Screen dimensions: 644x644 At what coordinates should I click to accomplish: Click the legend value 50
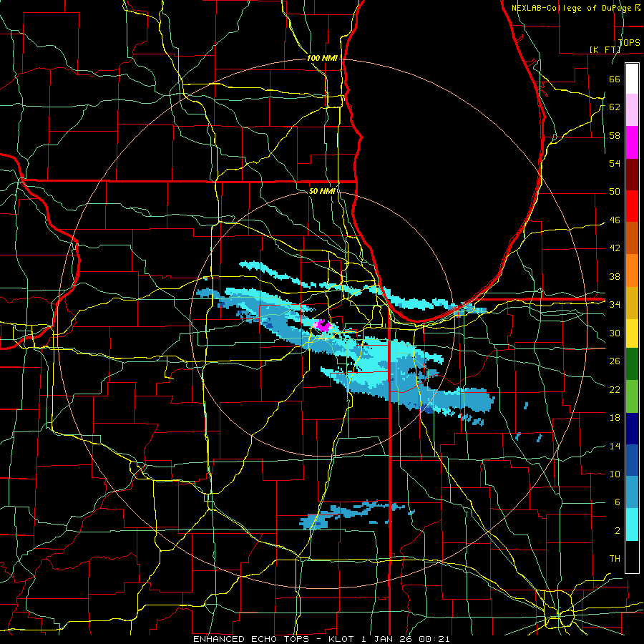click(x=615, y=191)
